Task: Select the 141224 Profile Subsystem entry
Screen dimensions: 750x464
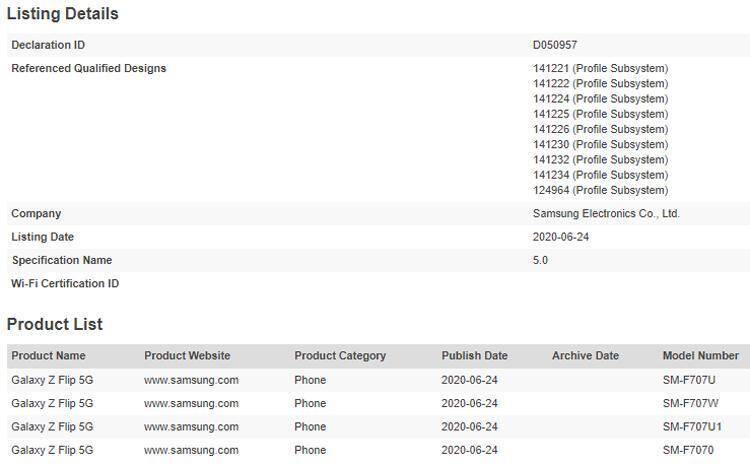Action: point(600,99)
